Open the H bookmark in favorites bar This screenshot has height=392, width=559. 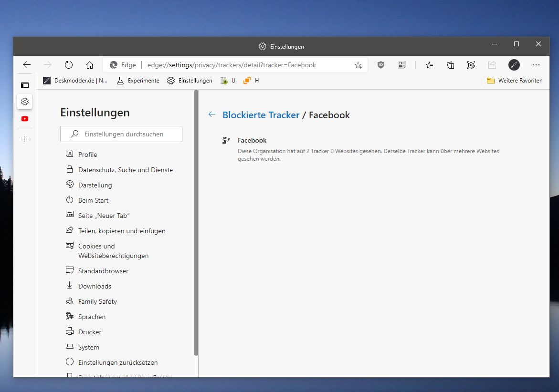[x=251, y=81]
